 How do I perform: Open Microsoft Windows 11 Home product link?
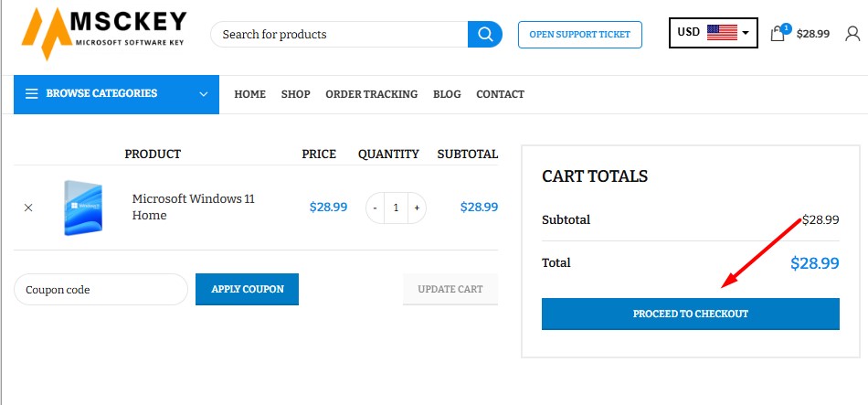click(x=193, y=208)
